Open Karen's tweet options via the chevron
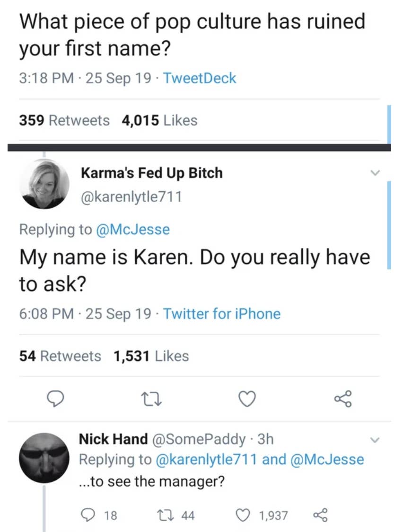 pyautogui.click(x=375, y=173)
